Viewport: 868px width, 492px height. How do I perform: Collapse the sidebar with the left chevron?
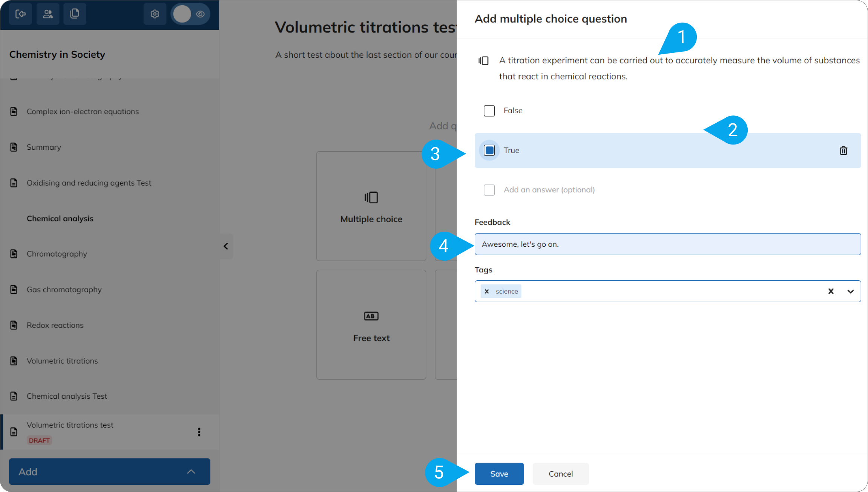226,246
